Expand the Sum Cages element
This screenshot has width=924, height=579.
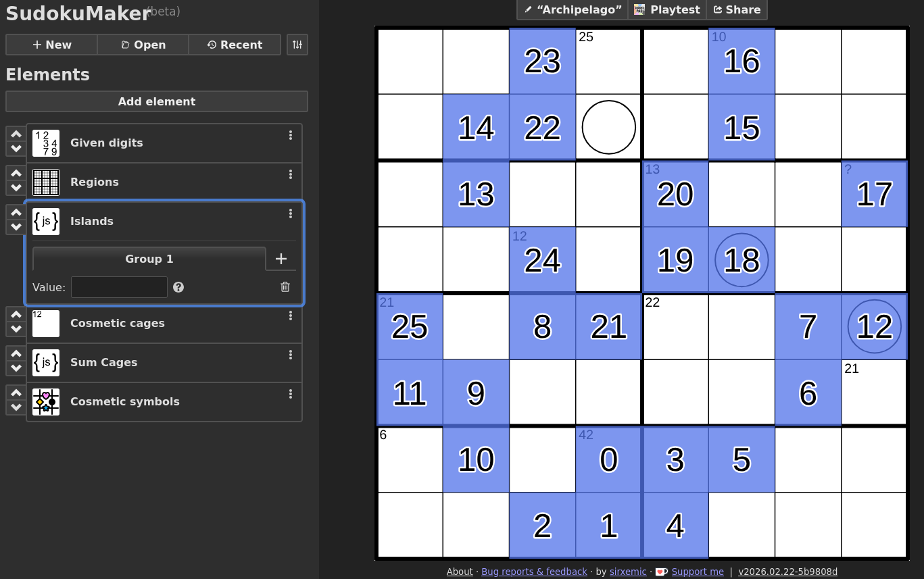(x=103, y=363)
